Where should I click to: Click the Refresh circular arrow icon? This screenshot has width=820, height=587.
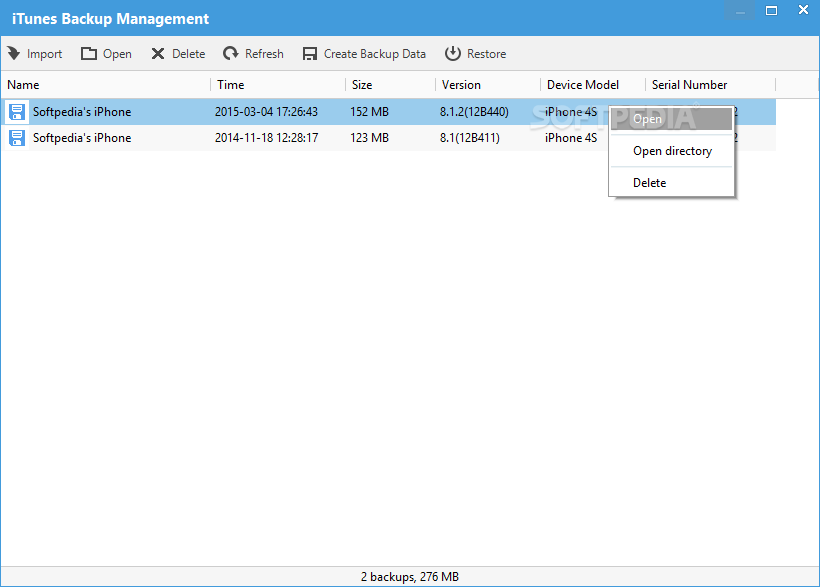(231, 53)
